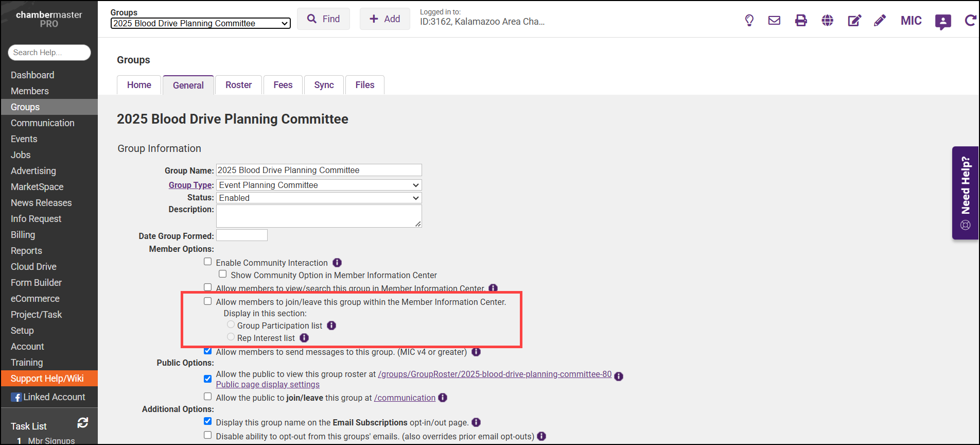Open Public page display settings link
This screenshot has width=980, height=445.
(x=268, y=385)
